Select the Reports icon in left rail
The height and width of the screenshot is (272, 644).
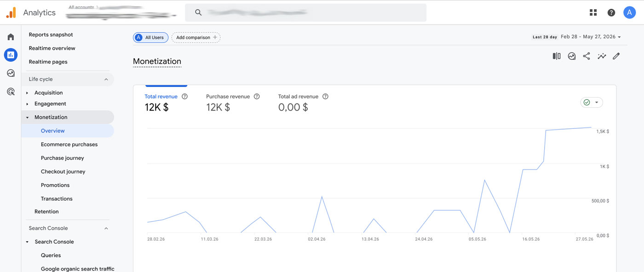11,55
